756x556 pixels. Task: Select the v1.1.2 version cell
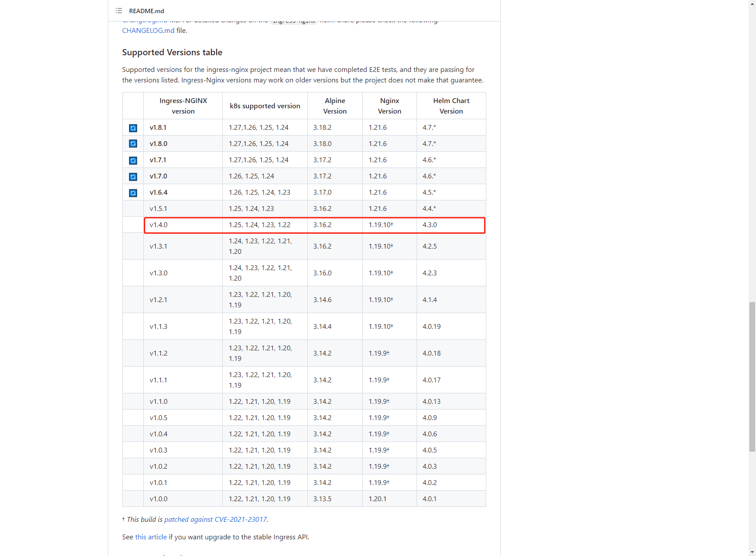tap(183, 353)
